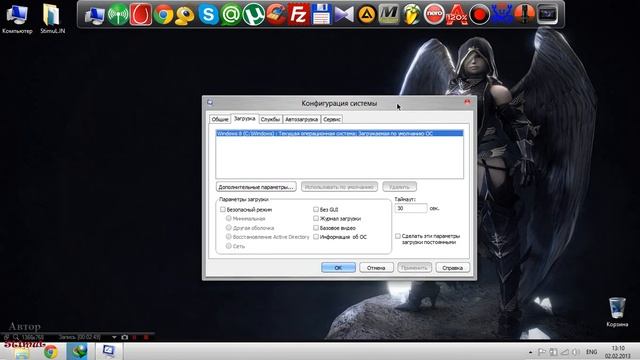This screenshot has height=360, width=640.
Task: Open Opera browser from the dock
Action: (x=140, y=15)
